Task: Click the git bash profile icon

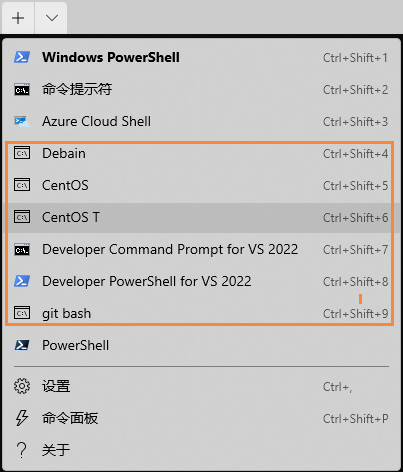Action: [22, 313]
